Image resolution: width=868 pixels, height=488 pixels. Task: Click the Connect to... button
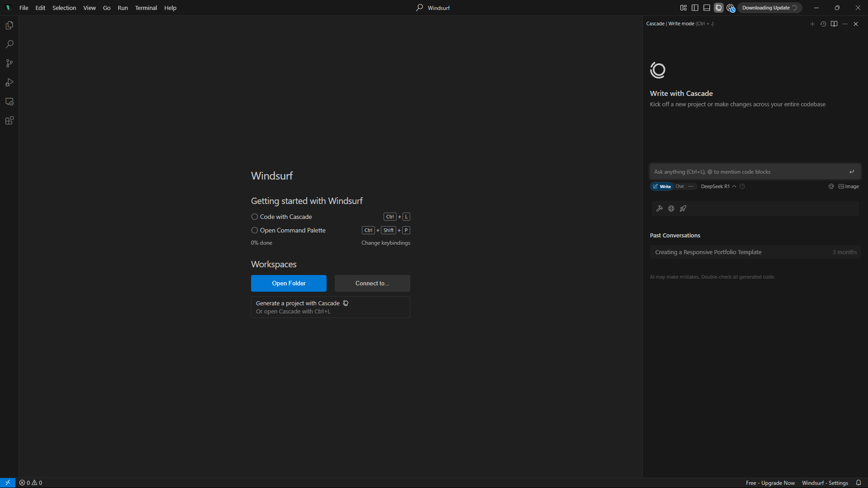tap(372, 283)
